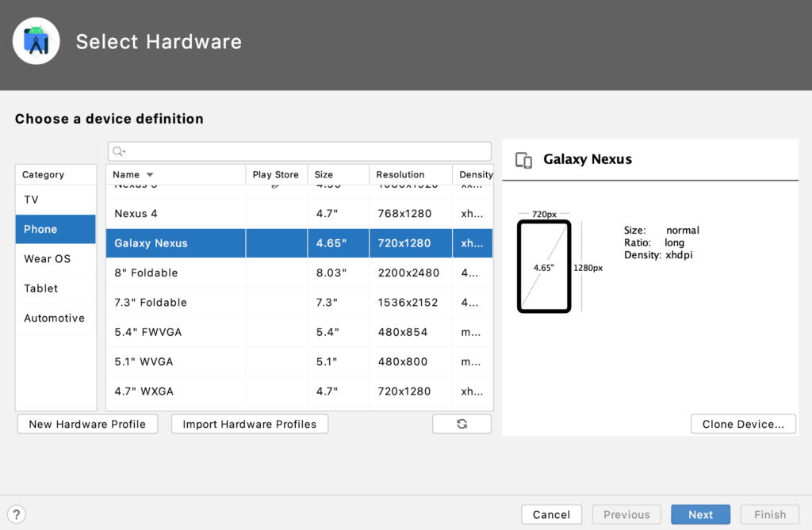Click the Galaxy Nexus preview title

[x=588, y=159]
